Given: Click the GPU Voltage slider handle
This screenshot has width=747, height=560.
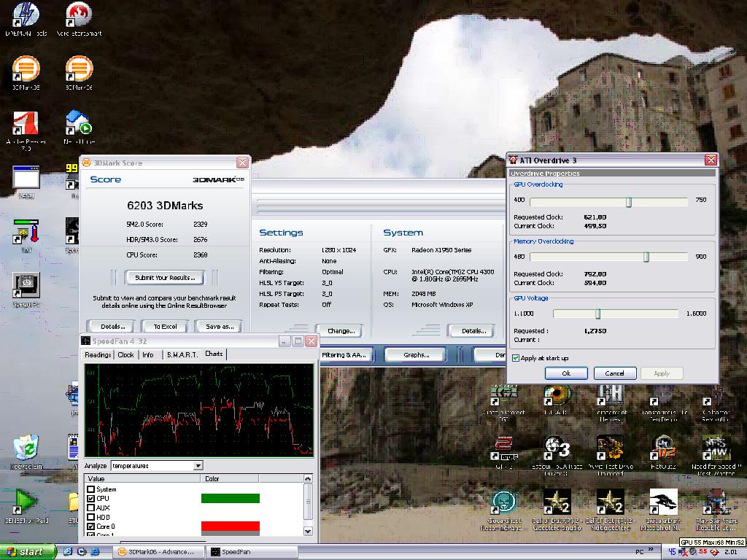Looking at the screenshot, I should [598, 314].
